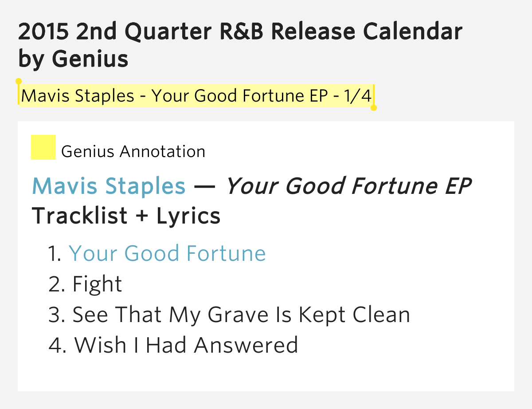Screen dimensions: 532x409
Task: Open the Mavis Staples artist link
Action: coord(109,186)
